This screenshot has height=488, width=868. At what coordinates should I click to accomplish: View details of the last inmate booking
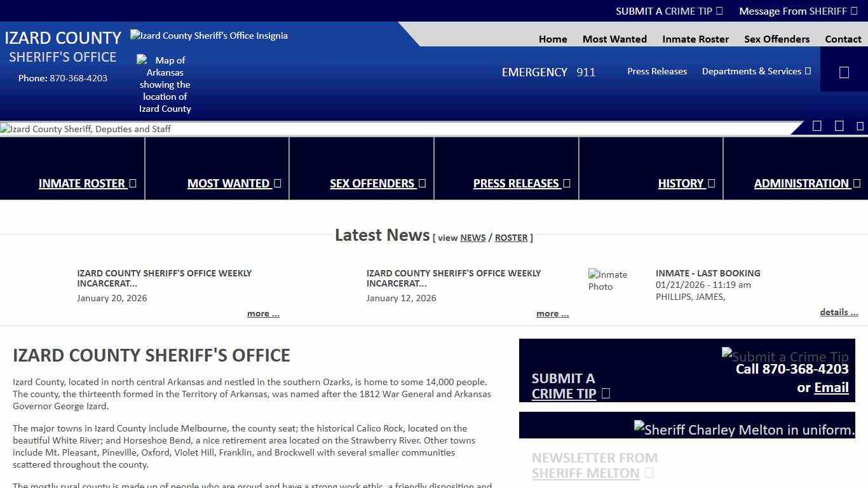coord(839,312)
